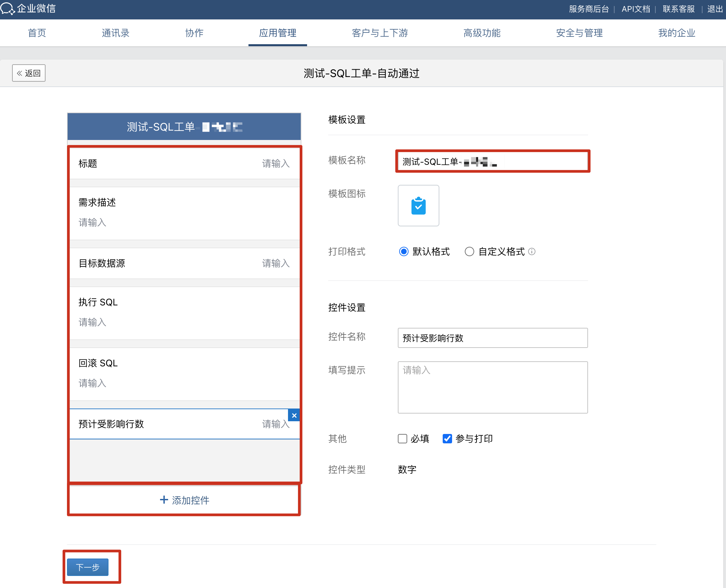This screenshot has width=726, height=588.
Task: Uncheck the 参与打印 checkbox
Action: [447, 439]
